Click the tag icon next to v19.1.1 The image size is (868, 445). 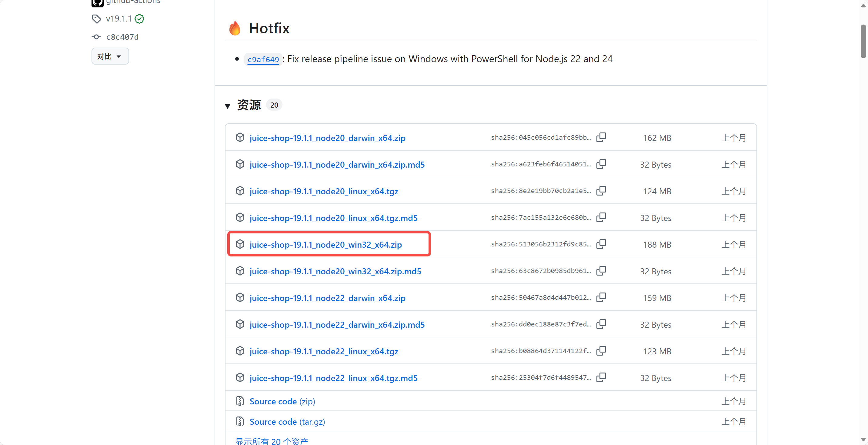click(x=96, y=19)
